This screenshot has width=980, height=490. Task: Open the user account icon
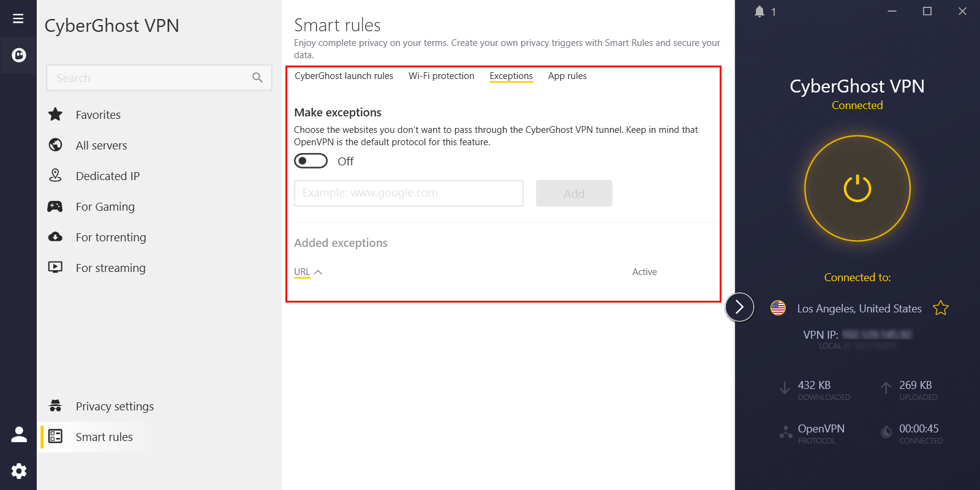click(19, 434)
